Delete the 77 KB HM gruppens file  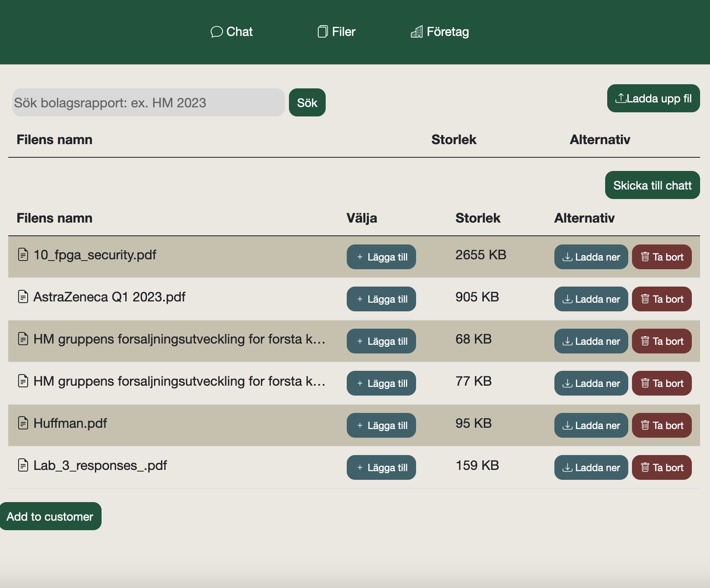point(662,383)
